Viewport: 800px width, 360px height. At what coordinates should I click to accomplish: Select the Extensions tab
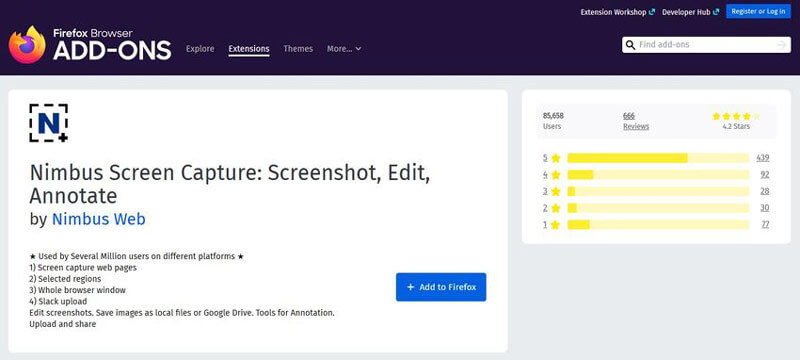pyautogui.click(x=249, y=49)
